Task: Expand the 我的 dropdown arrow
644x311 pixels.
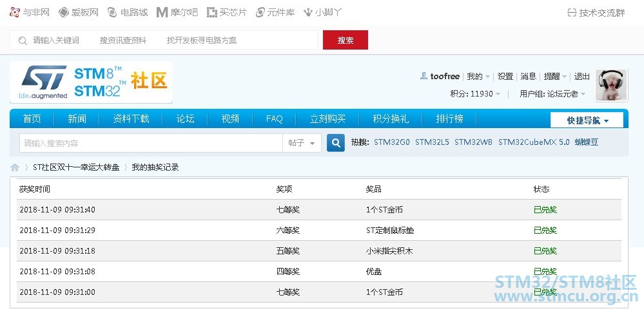Action: point(487,77)
